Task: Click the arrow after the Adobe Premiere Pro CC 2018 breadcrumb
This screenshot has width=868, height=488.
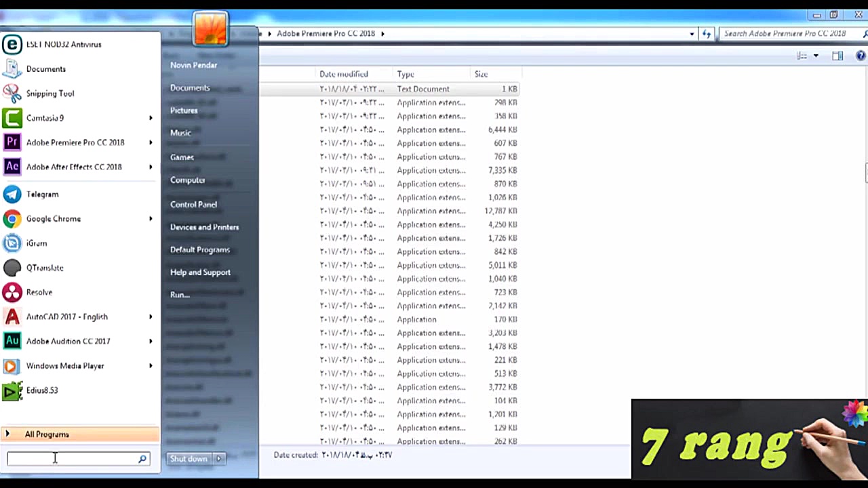Action: tap(382, 33)
